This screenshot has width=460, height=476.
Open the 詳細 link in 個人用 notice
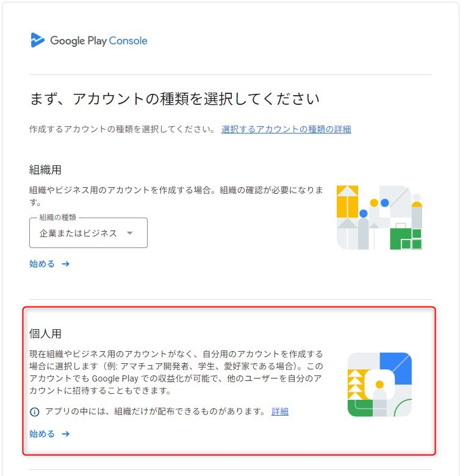click(x=280, y=411)
